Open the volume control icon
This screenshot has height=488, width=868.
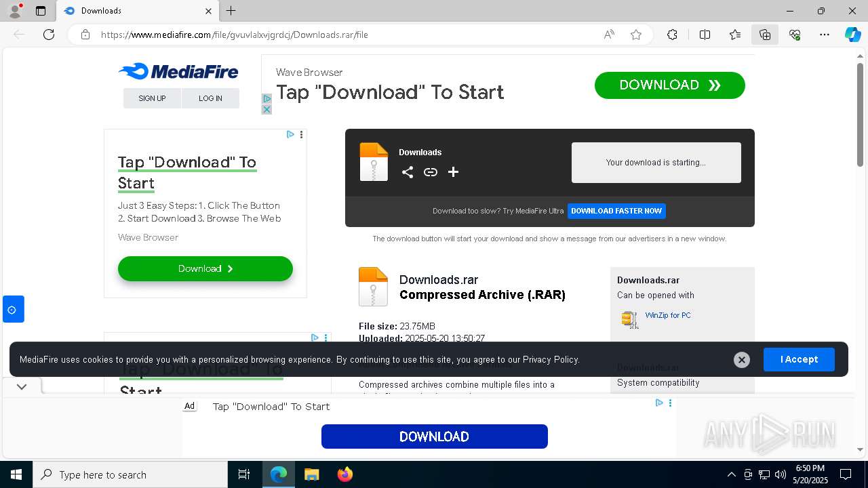pyautogui.click(x=781, y=474)
